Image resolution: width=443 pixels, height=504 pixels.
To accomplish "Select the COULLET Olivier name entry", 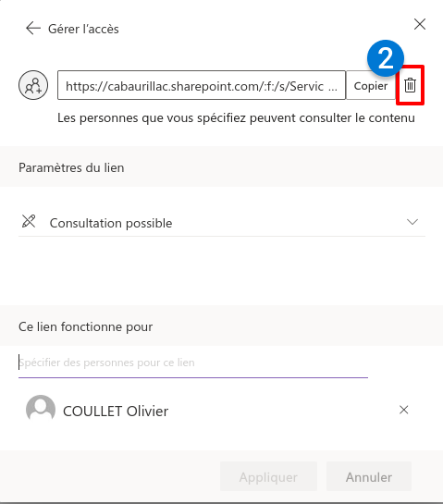I will tap(116, 412).
